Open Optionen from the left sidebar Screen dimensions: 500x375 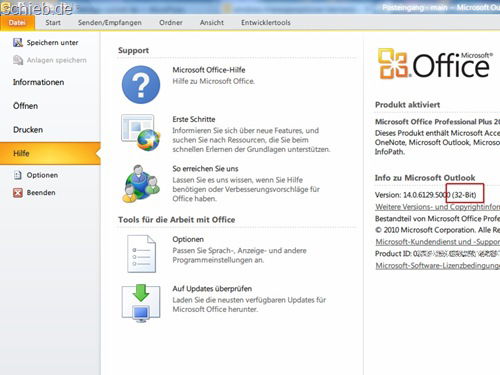(x=42, y=175)
